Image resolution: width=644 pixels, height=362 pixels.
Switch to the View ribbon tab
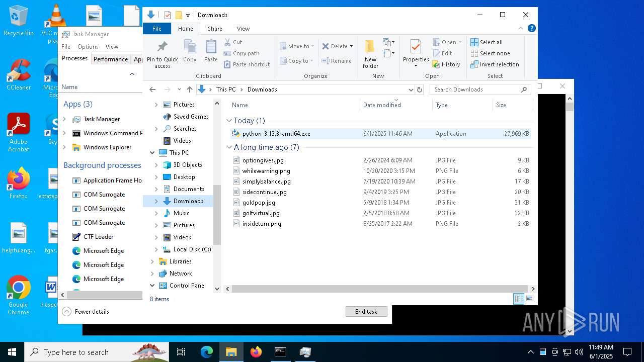[x=243, y=29]
